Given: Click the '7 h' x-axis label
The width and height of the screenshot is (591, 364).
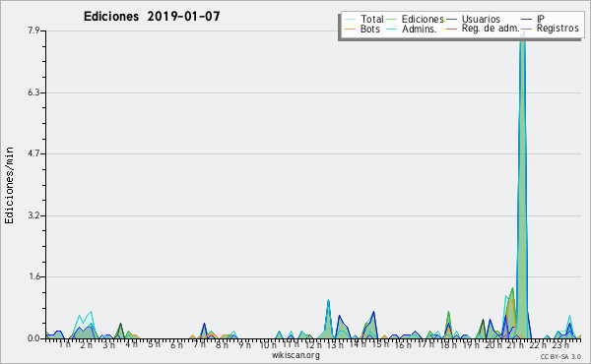Looking at the screenshot, I should (x=199, y=344).
